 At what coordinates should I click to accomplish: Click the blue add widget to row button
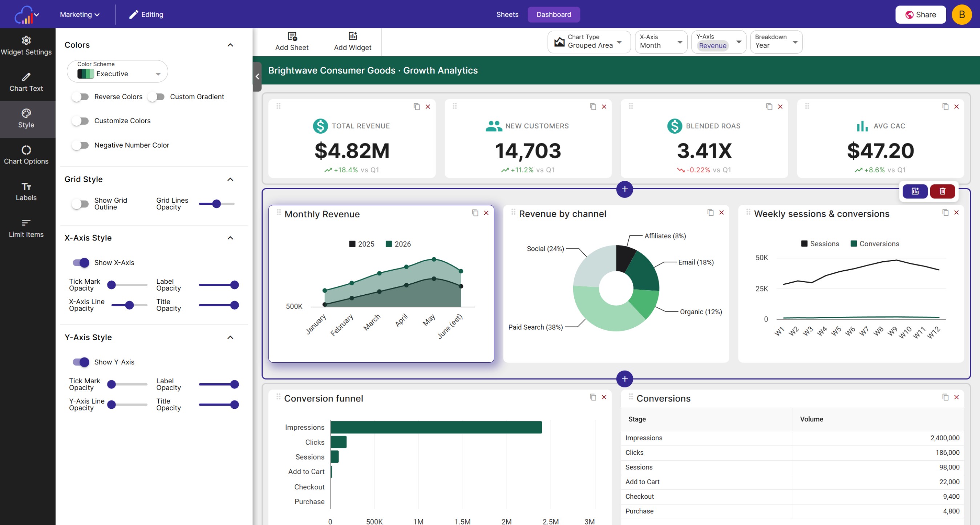point(915,191)
